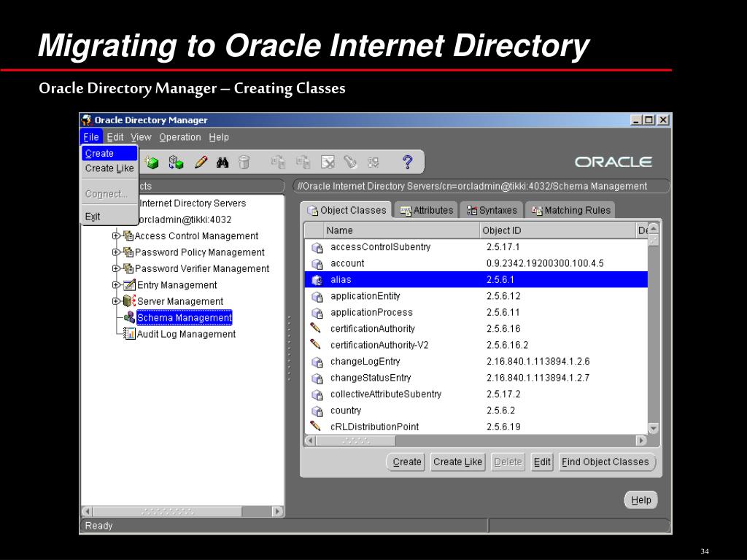This screenshot has height=560, width=747.
Task: Click the trash can Delete toolbar icon
Action: [244, 163]
